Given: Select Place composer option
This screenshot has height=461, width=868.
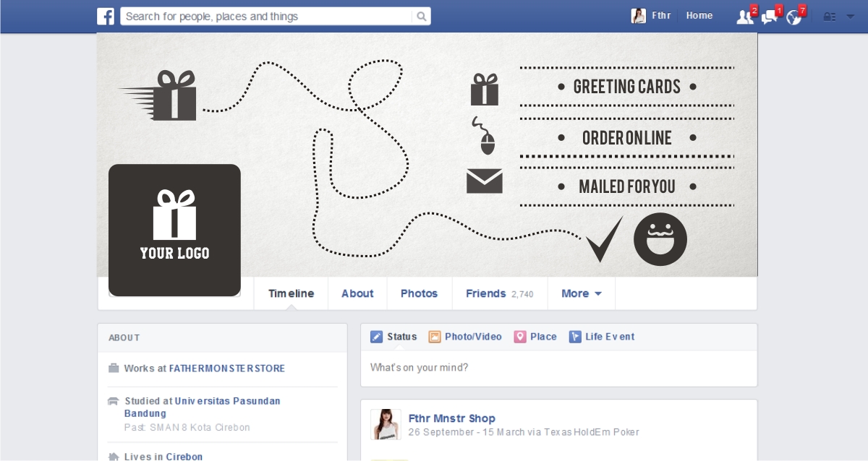Looking at the screenshot, I should pos(536,337).
